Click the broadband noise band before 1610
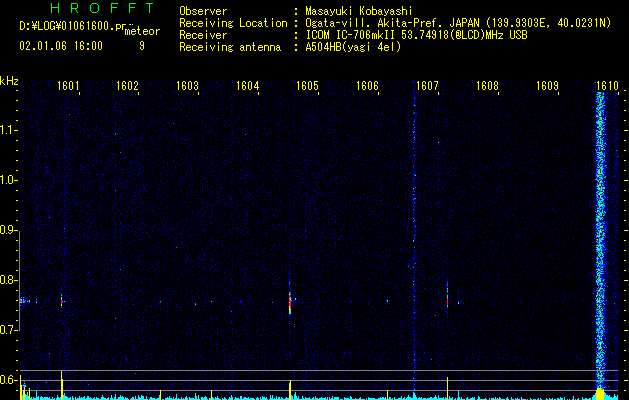The width and height of the screenshot is (629, 400). pos(600,241)
